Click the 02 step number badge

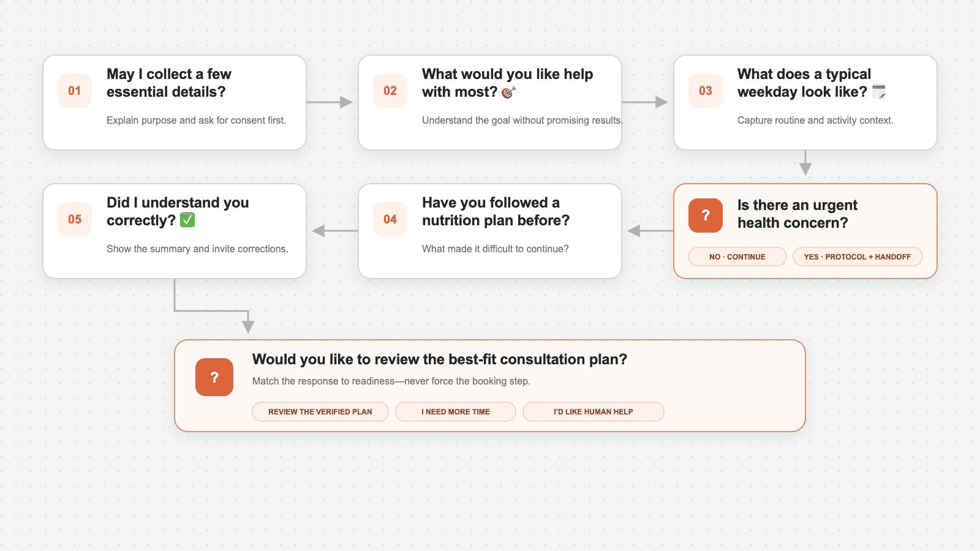[x=390, y=91]
